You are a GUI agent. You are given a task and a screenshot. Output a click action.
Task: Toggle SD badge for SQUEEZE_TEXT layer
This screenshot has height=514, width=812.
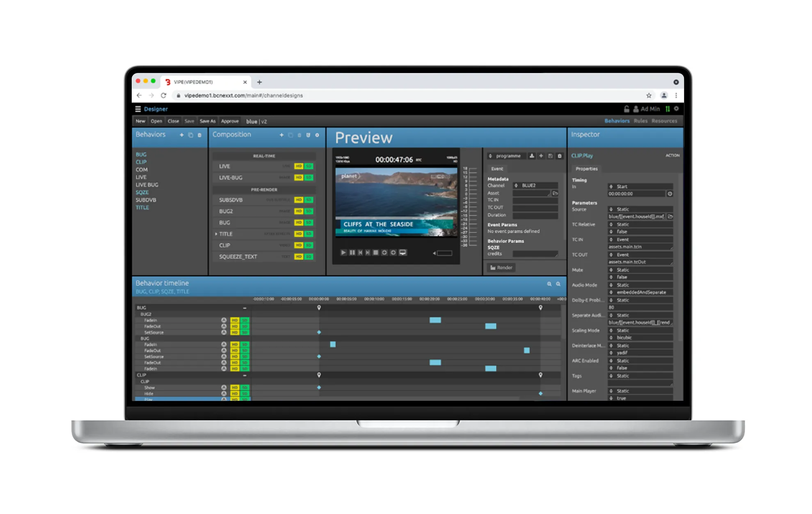(309, 257)
